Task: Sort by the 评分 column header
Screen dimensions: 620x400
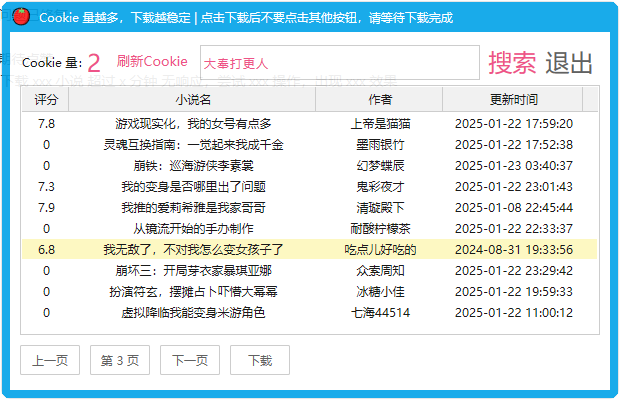Action: tap(45, 99)
